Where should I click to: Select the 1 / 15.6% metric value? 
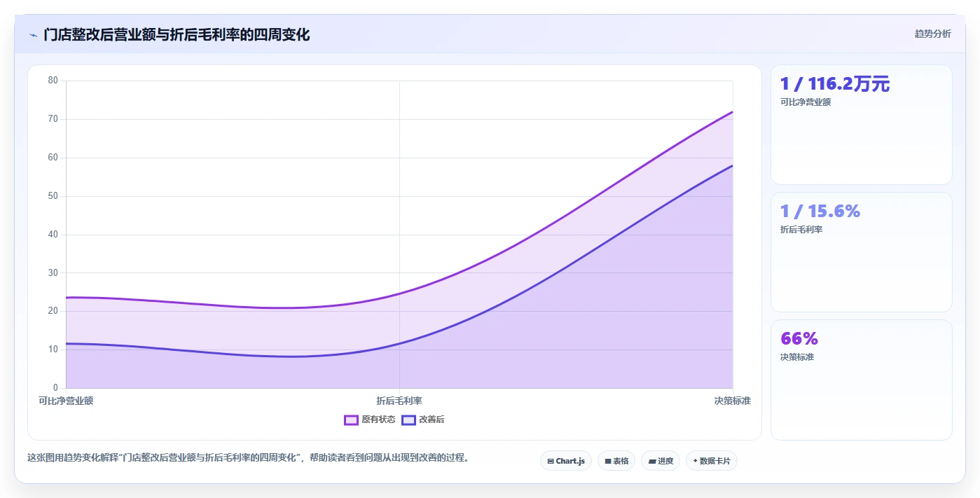[x=820, y=212]
